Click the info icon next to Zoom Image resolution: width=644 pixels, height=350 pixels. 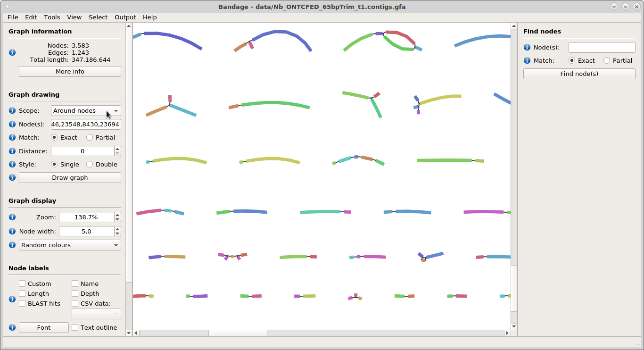pos(12,217)
